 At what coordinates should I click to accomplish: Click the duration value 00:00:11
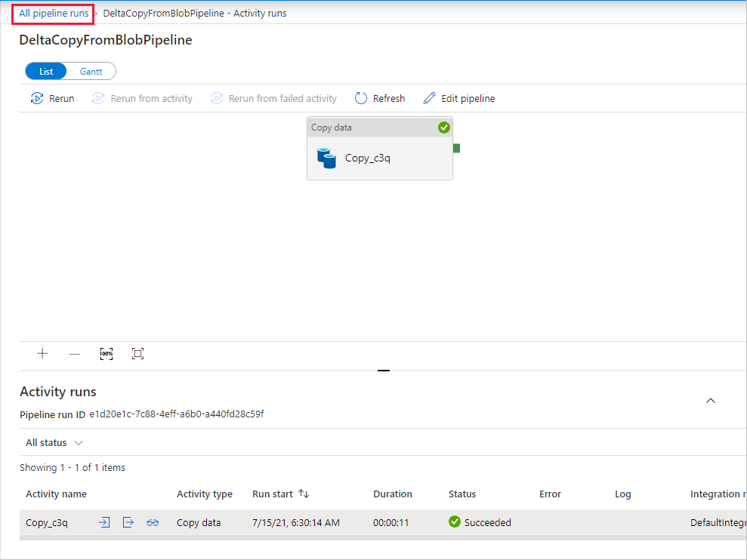click(390, 522)
